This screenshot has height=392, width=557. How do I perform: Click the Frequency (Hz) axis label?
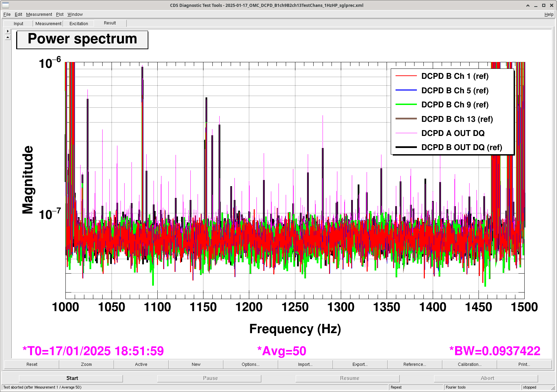coord(295,329)
